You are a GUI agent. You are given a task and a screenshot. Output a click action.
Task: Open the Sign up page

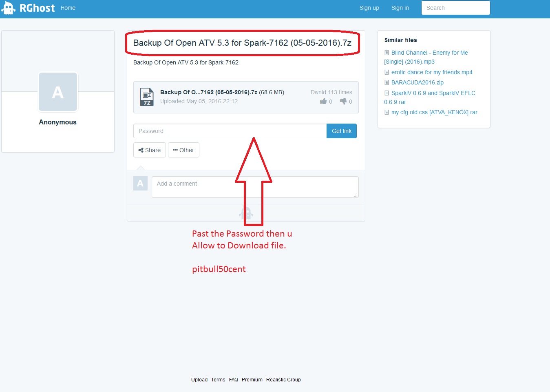369,8
